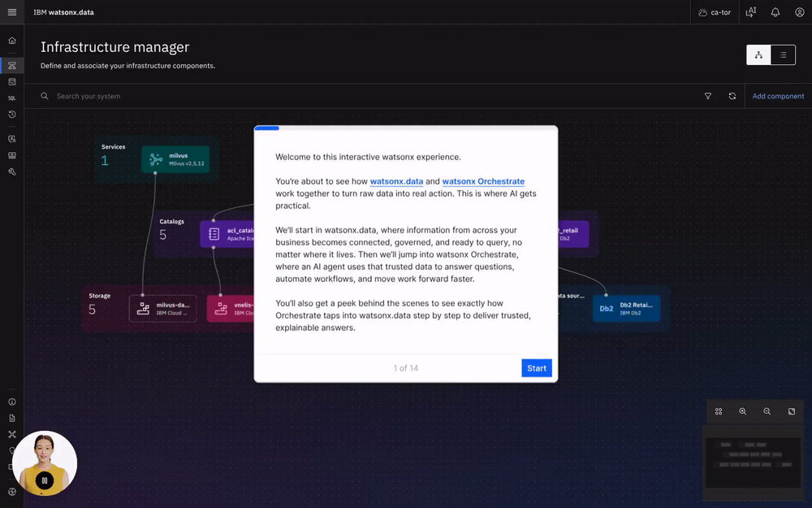Follow the watsonx Orchestrate link
This screenshot has height=508, width=812.
483,181
